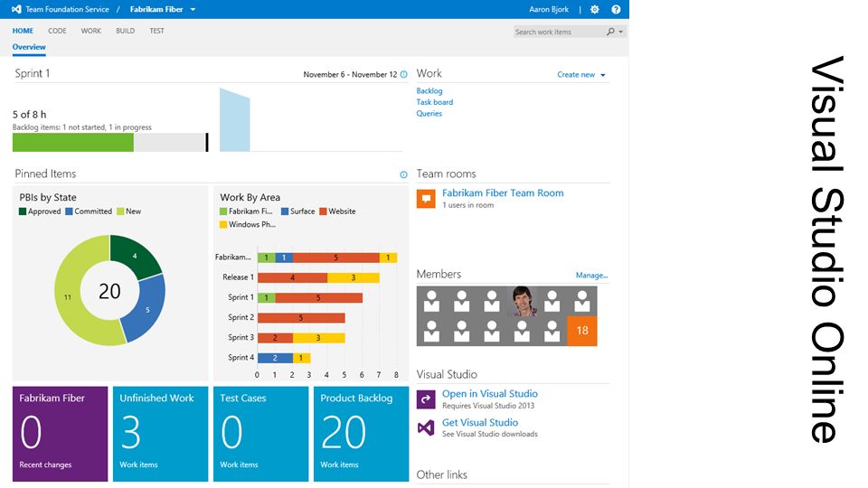This screenshot has width=868, height=488.
Task: Open the settings gear icon
Action: [x=595, y=9]
